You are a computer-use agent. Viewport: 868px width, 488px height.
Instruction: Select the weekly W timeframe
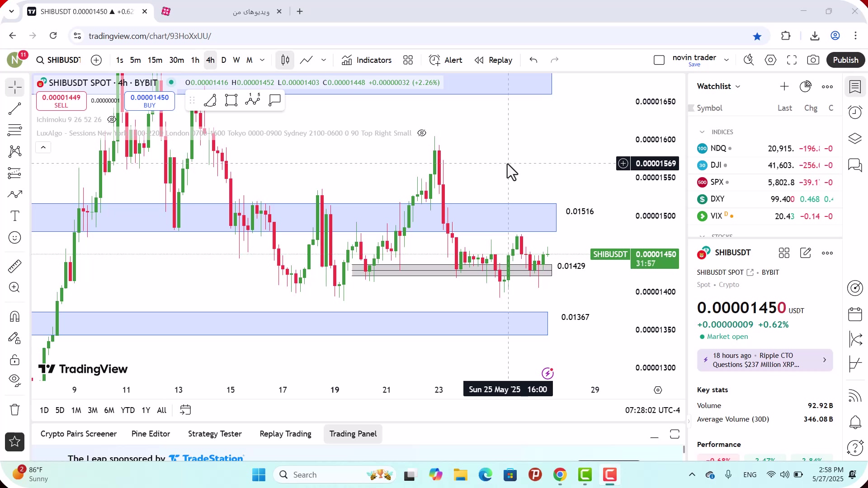236,60
